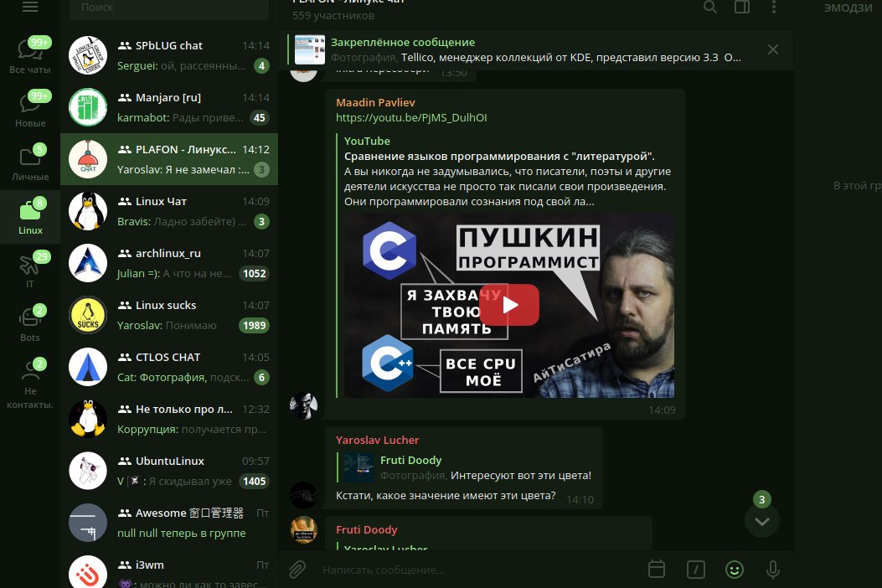Image resolution: width=882 pixels, height=588 pixels.
Task: Open the bot commands slash icon
Action: (696, 570)
